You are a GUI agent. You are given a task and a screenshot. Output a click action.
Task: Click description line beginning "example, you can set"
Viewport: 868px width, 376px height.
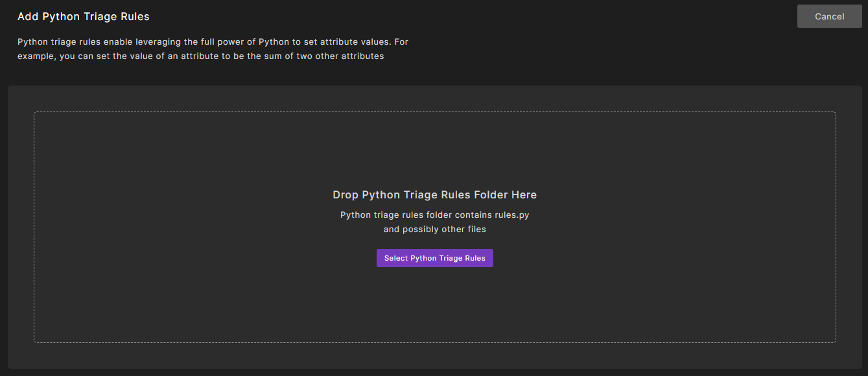coord(200,56)
